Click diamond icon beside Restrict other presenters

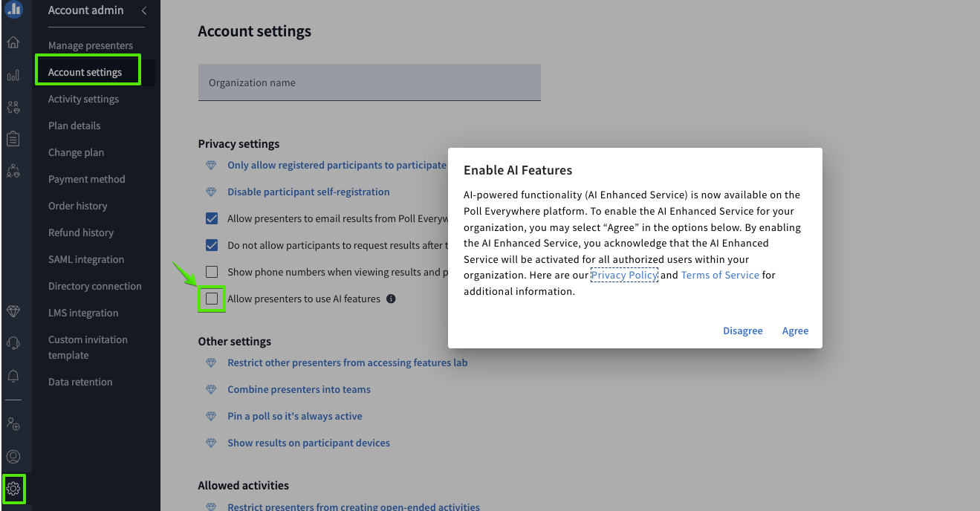point(212,362)
